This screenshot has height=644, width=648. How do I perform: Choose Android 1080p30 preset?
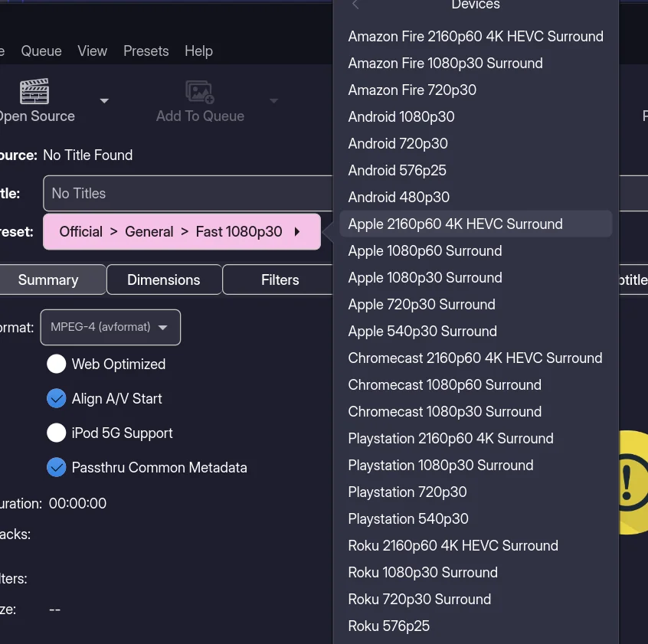pyautogui.click(x=401, y=117)
